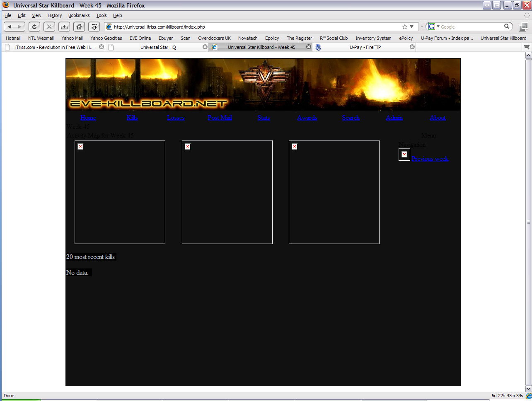Open the Epolicy bookmark
Image resolution: width=532 pixels, height=401 pixels.
pos(272,38)
